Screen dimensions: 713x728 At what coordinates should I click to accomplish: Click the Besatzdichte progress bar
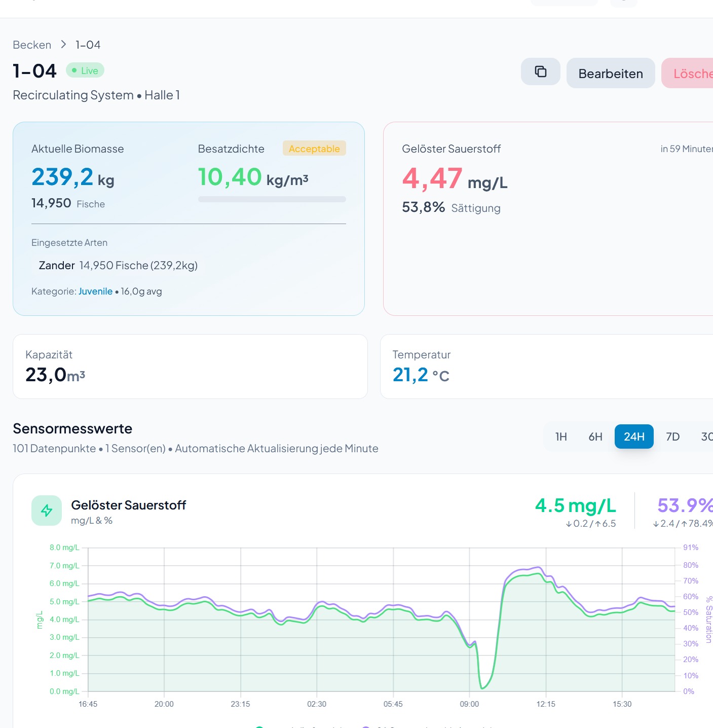pyautogui.click(x=272, y=199)
